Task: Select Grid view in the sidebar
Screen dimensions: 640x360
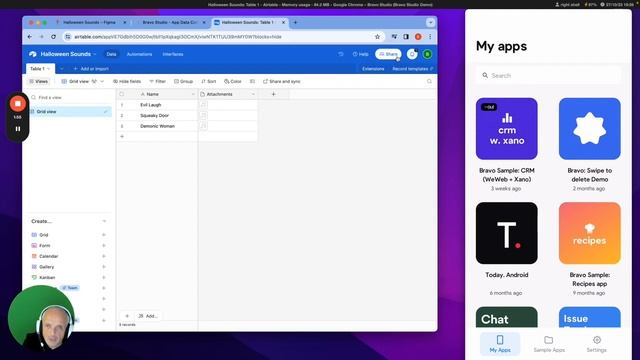Action: [x=70, y=111]
